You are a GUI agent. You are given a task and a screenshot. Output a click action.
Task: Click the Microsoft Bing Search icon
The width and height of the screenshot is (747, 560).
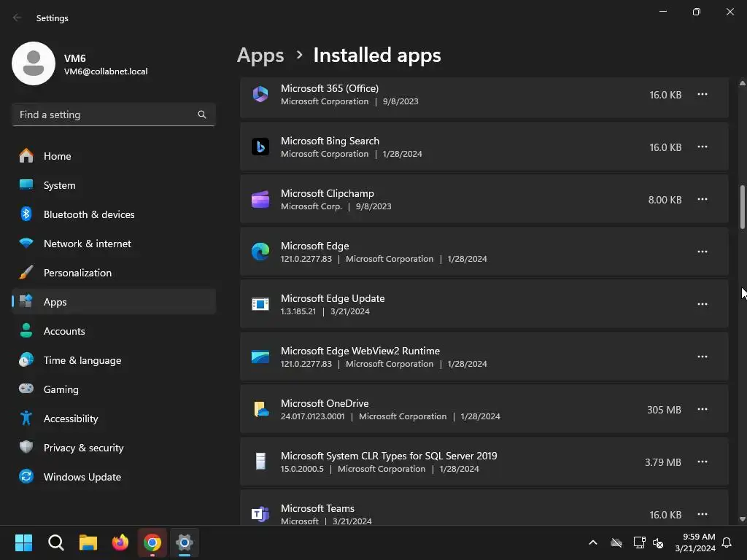coord(260,147)
